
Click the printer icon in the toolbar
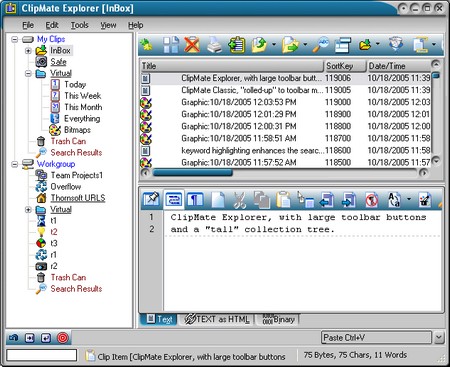214,45
